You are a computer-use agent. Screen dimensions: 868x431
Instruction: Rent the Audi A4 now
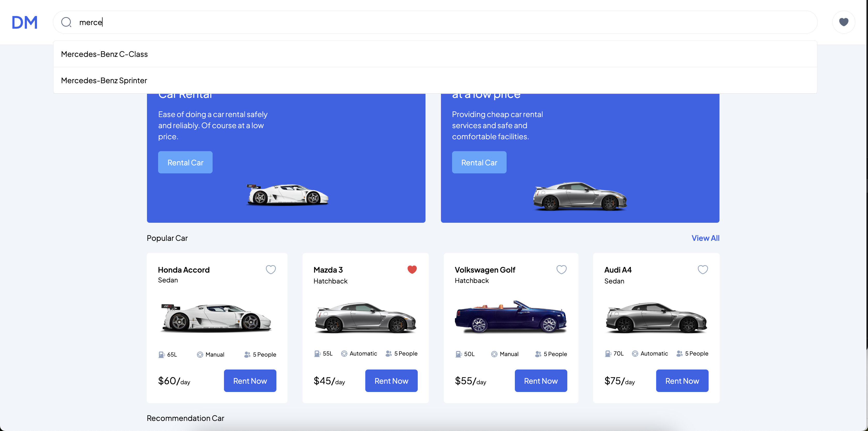[682, 381]
